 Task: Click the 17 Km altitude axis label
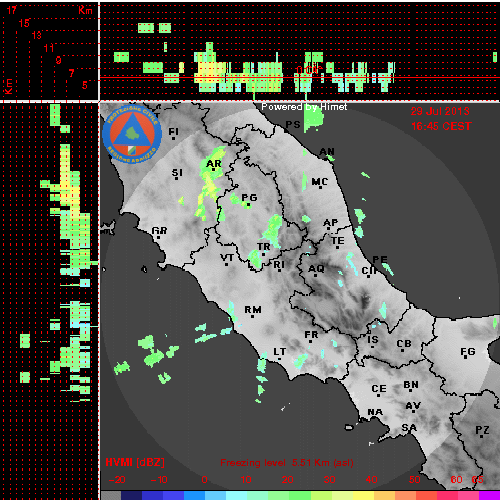[12, 10]
